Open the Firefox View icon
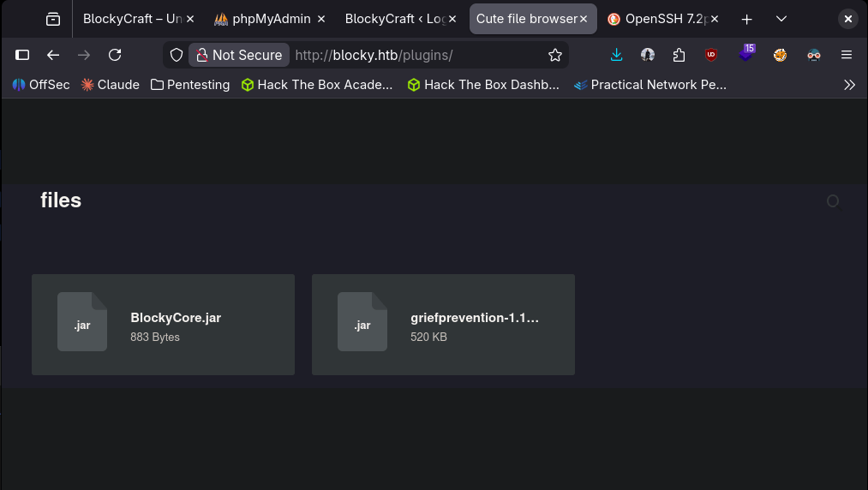868x490 pixels. pyautogui.click(x=53, y=19)
